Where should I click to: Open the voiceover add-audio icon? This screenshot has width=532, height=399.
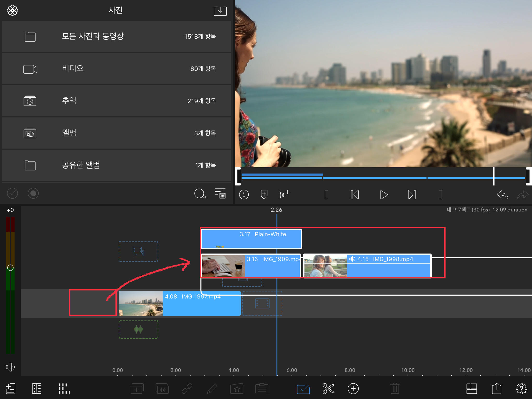point(284,195)
